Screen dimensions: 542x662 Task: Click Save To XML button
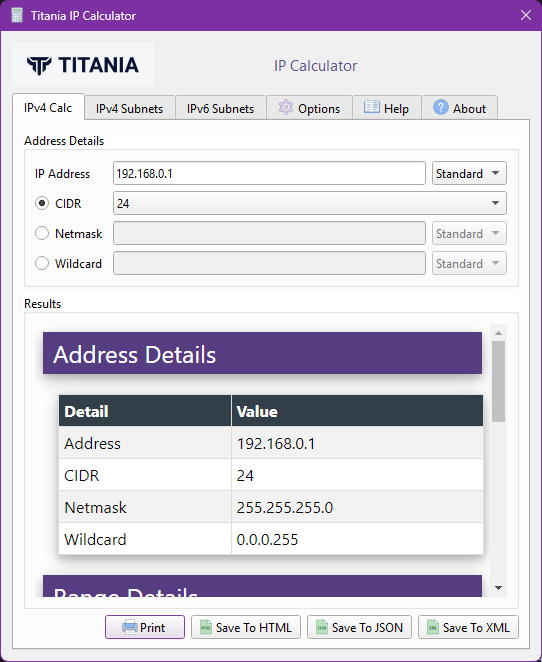pyautogui.click(x=468, y=627)
